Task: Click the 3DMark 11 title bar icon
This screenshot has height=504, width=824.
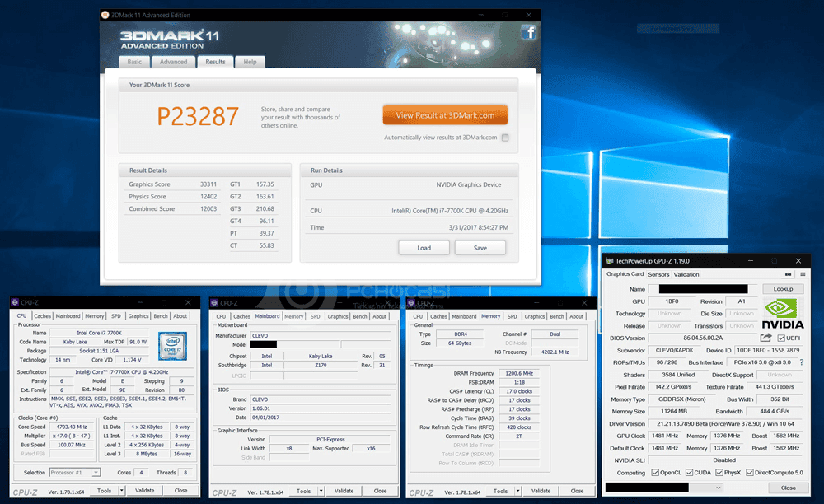Action: [x=105, y=15]
